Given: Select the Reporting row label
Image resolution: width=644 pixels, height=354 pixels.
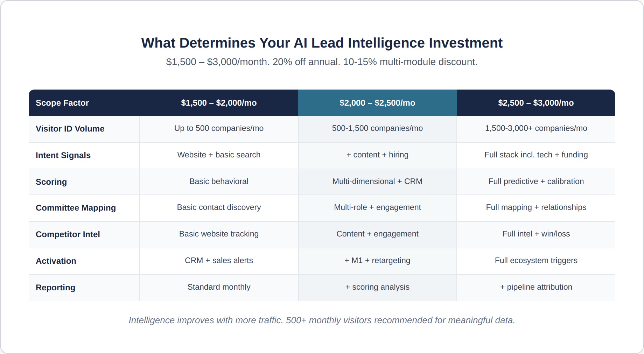Looking at the screenshot, I should click(x=55, y=288).
